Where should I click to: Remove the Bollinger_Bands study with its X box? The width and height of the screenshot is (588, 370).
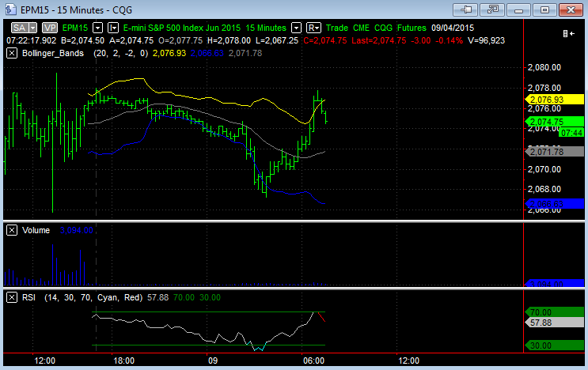(12, 53)
